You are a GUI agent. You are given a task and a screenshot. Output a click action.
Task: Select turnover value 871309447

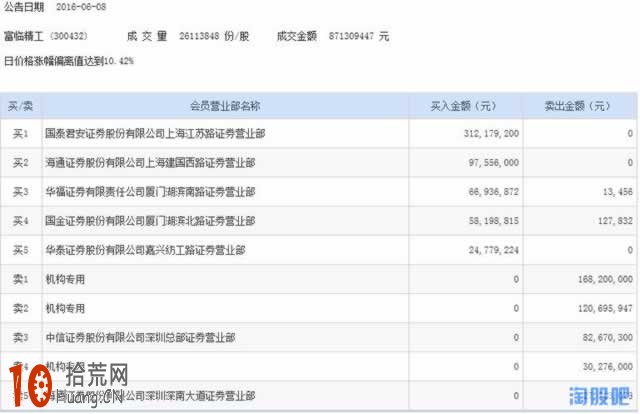[351, 36]
